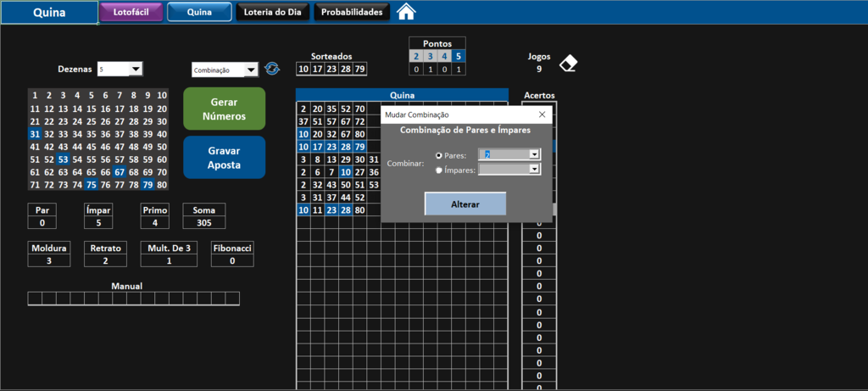This screenshot has height=391, width=868.
Task: Select Pontos column 3
Action: 430,57
